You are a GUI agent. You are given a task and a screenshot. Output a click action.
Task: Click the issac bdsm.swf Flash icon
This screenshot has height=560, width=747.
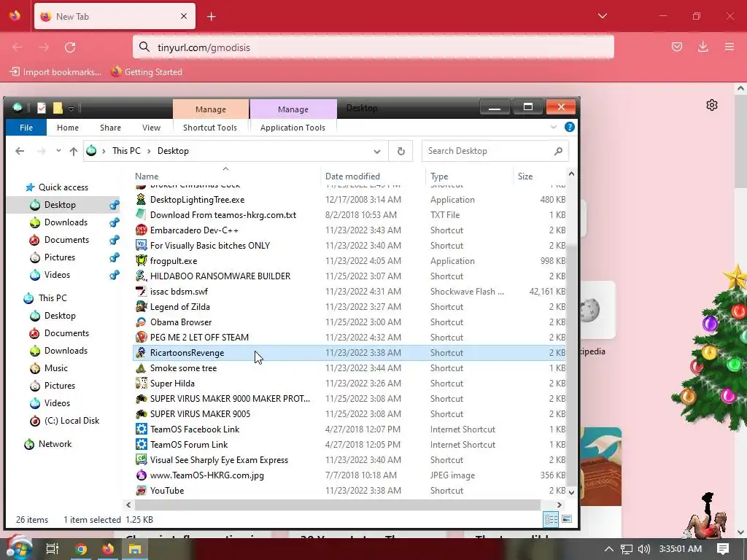pyautogui.click(x=141, y=292)
